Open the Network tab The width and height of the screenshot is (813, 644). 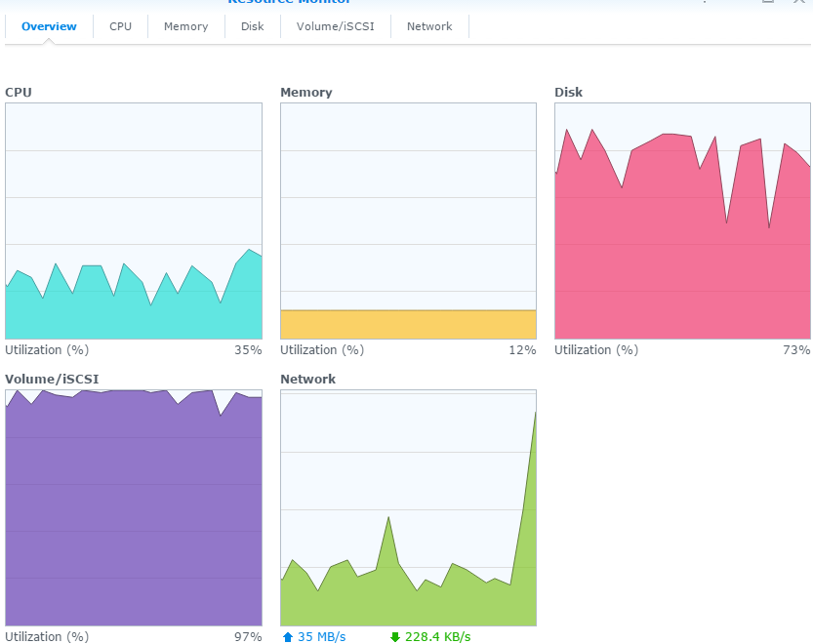pos(429,26)
